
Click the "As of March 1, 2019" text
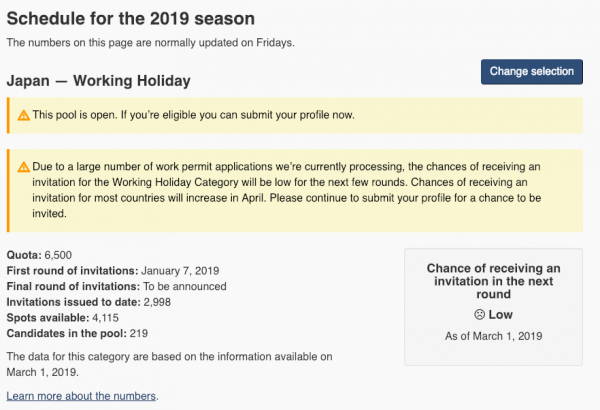493,336
